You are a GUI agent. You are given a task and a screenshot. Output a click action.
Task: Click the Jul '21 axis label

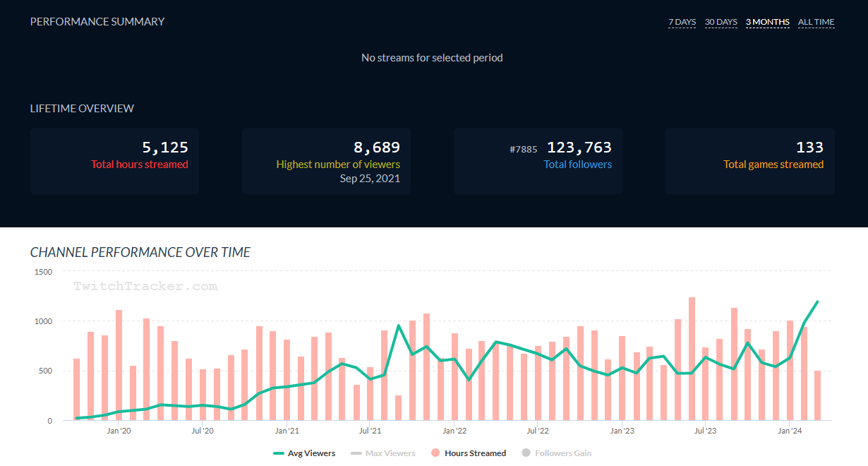tap(370, 431)
